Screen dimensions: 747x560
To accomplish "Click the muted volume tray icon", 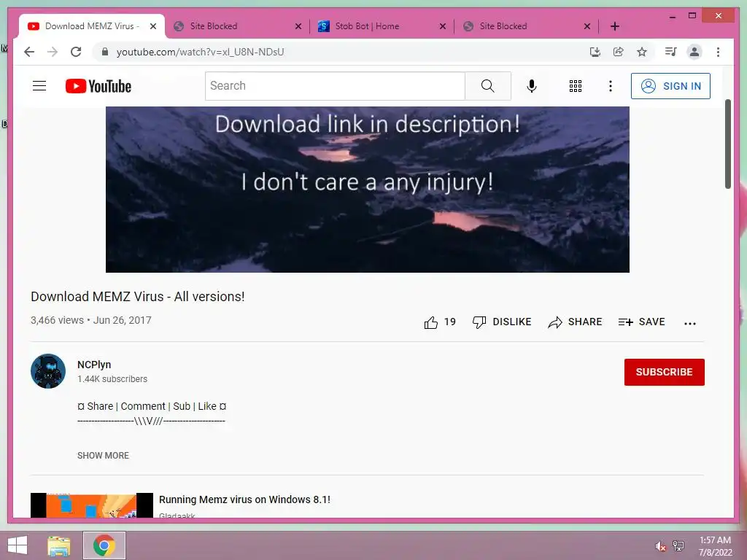I will coord(660,546).
